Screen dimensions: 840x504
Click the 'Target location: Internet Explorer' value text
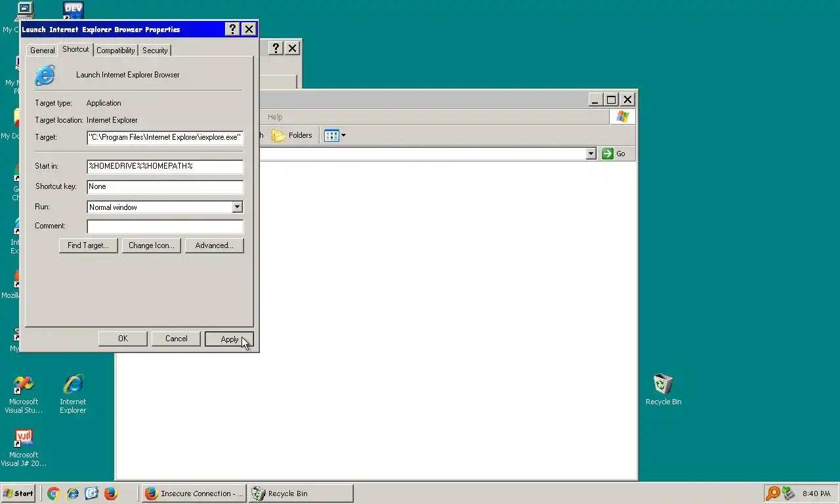coord(112,120)
